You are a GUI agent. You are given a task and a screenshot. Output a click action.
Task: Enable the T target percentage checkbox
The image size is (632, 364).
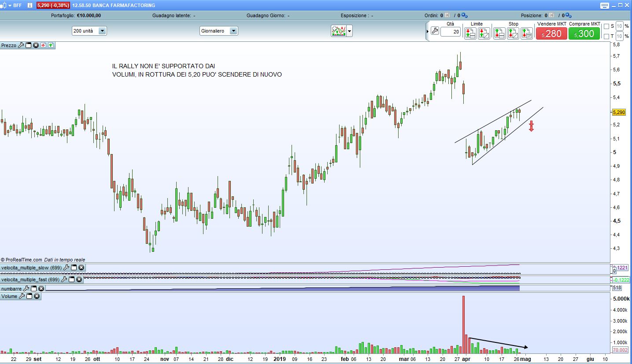[606, 36]
